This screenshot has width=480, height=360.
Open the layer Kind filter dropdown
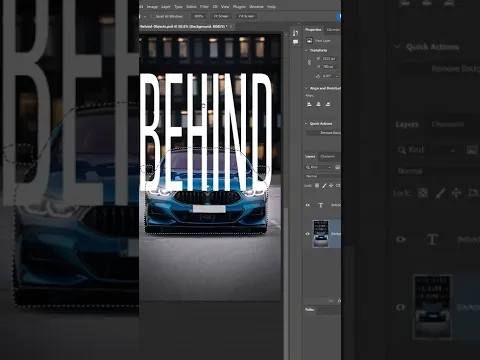(318, 167)
